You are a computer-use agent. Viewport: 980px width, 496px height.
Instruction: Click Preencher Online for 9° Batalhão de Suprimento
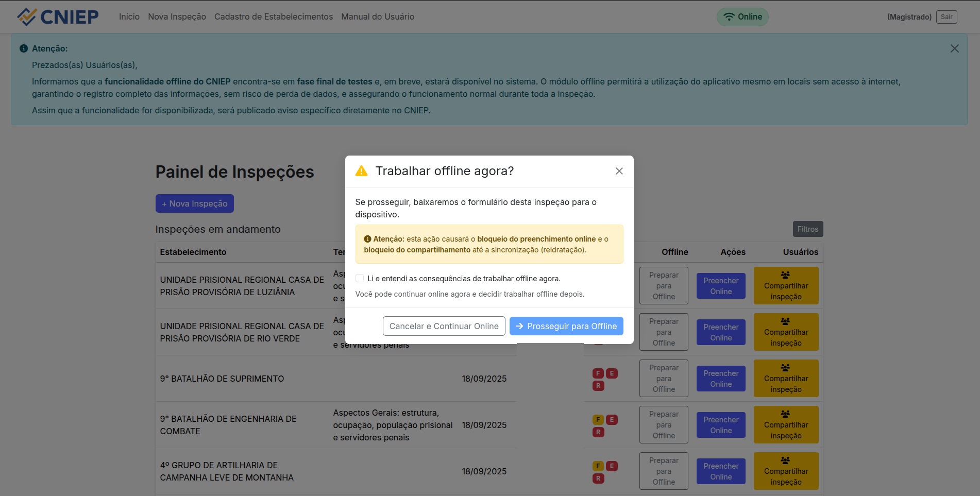[x=721, y=379]
